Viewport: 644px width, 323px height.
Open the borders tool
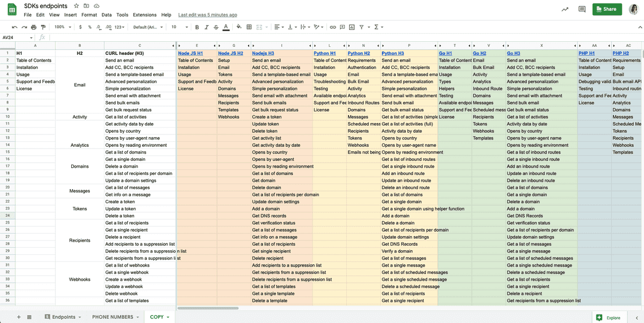point(249,27)
